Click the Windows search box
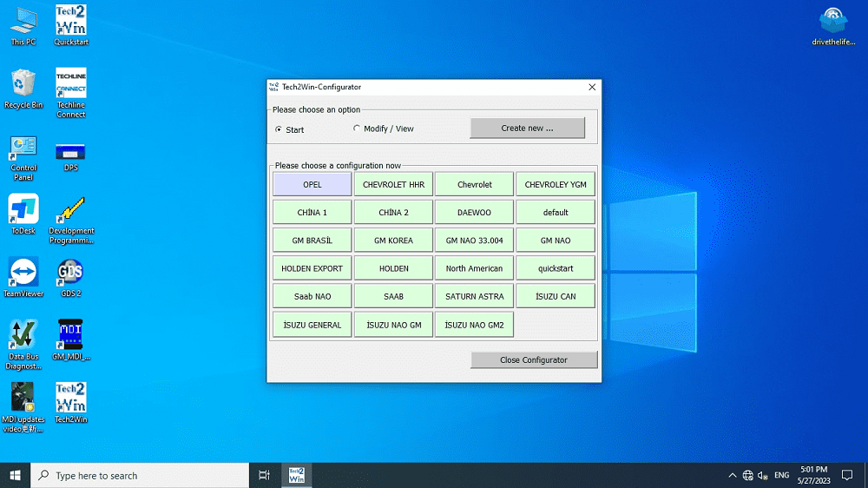This screenshot has height=488, width=868. point(143,476)
